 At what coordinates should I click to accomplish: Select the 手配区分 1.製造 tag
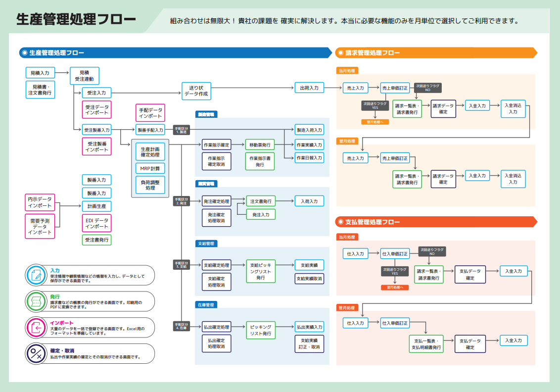coord(181,130)
